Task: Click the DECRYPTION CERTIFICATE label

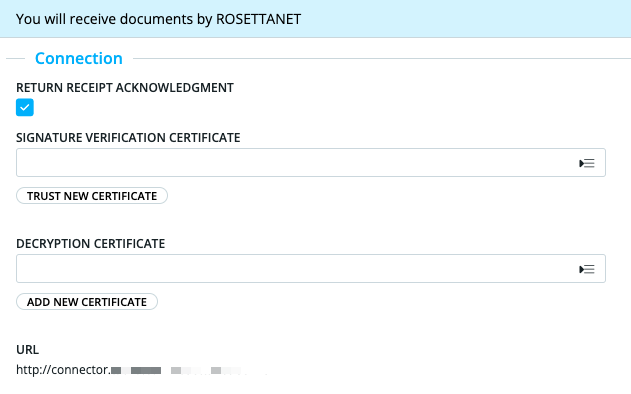Action: point(91,244)
